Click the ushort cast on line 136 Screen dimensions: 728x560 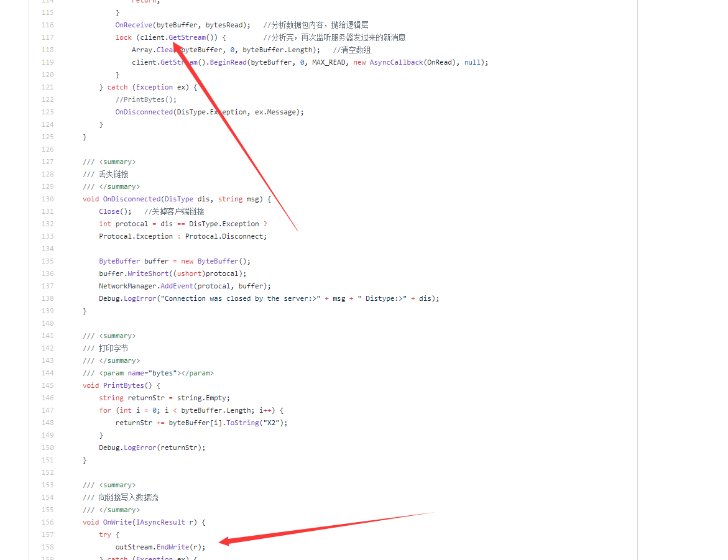tap(189, 274)
